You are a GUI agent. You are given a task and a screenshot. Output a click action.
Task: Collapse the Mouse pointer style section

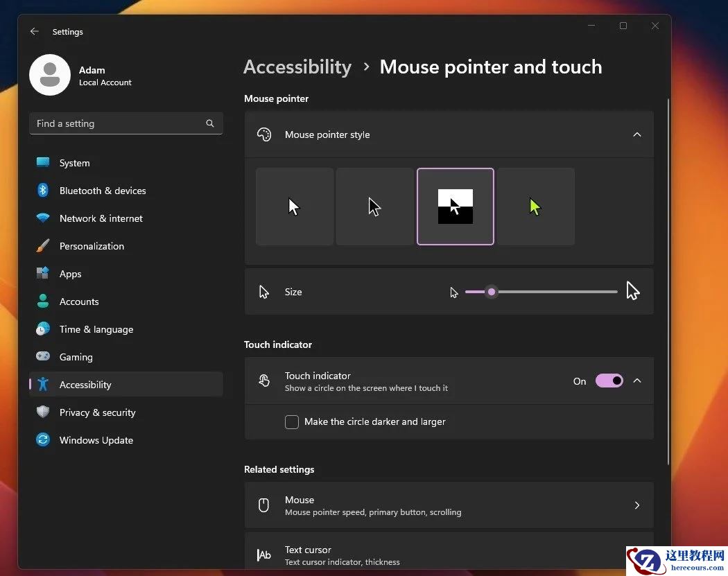click(636, 134)
